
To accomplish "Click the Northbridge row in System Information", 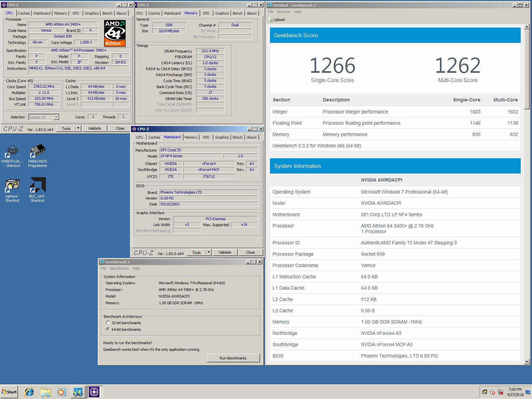I will (395, 333).
